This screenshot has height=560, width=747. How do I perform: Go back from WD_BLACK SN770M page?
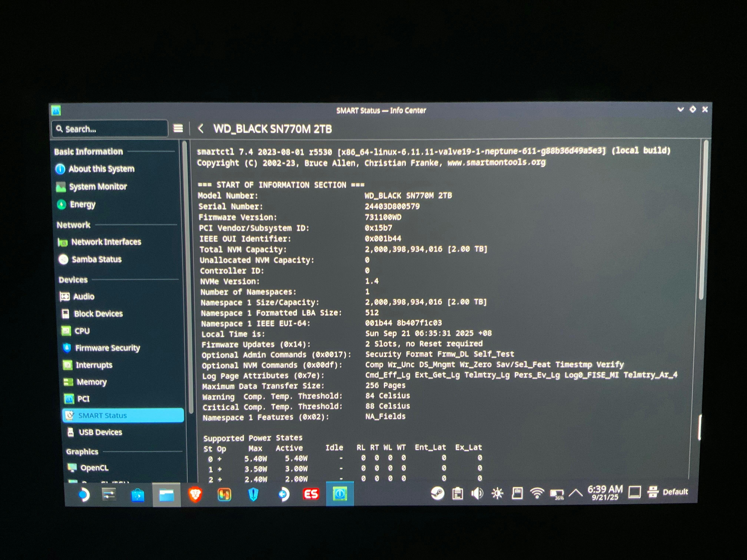click(x=201, y=129)
